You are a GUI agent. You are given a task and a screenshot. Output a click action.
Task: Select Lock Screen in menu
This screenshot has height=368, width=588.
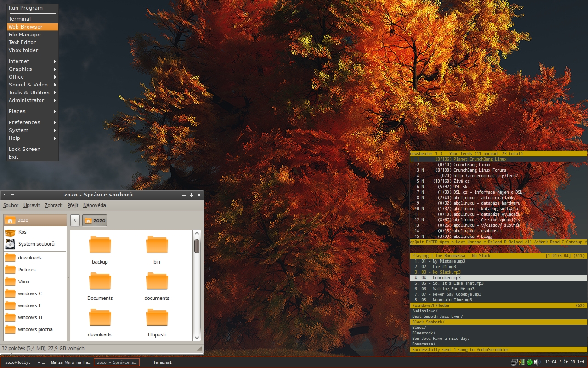[x=32, y=149]
